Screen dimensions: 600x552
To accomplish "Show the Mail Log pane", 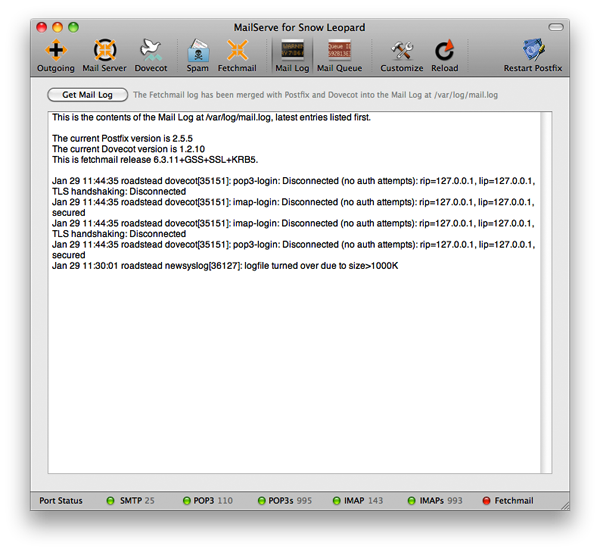I will (x=292, y=55).
